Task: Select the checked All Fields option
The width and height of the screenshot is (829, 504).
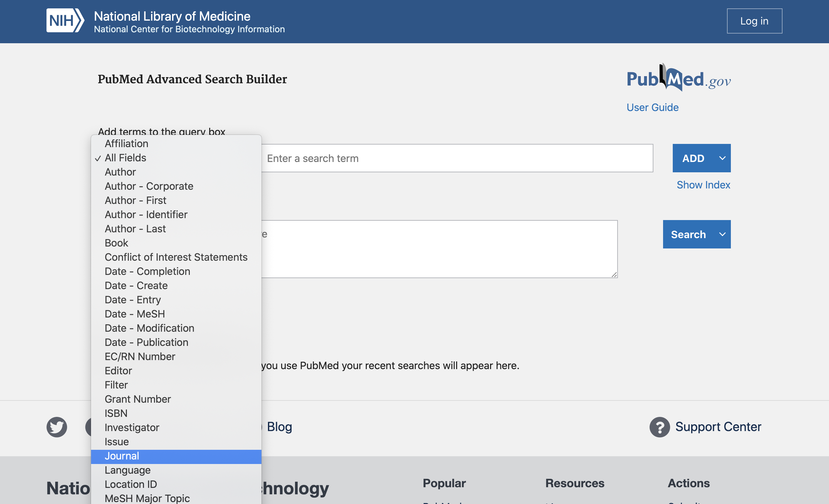Action: coord(125,158)
